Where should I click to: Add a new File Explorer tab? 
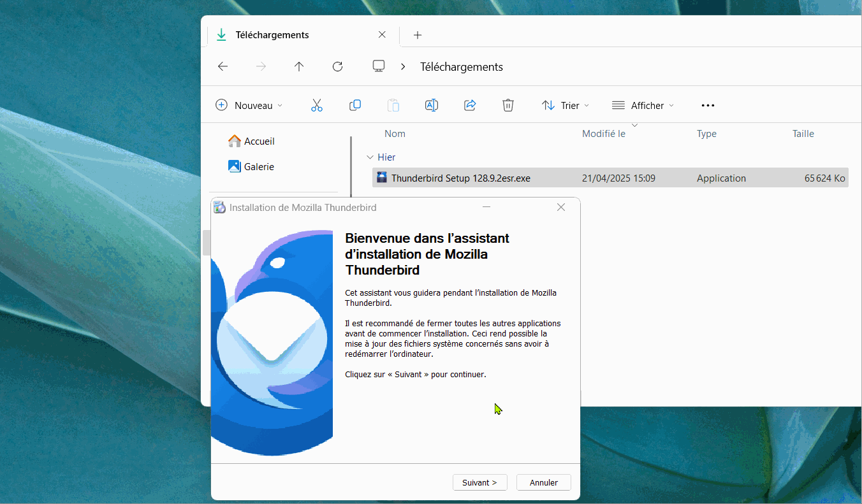(x=418, y=35)
